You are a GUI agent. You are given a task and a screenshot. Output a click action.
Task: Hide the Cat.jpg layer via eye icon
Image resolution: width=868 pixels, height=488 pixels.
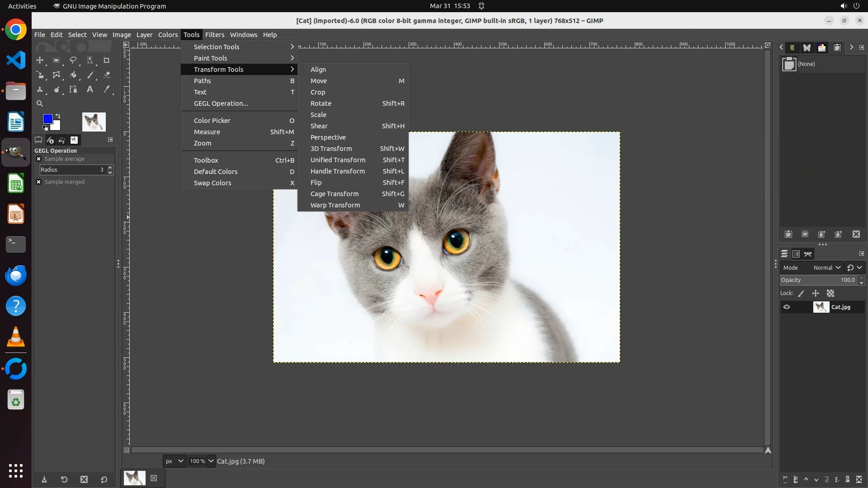click(787, 307)
